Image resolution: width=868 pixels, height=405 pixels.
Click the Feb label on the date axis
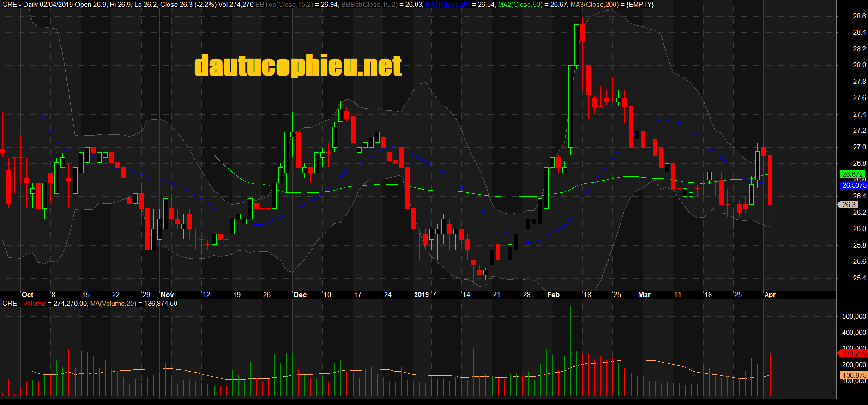click(x=553, y=295)
